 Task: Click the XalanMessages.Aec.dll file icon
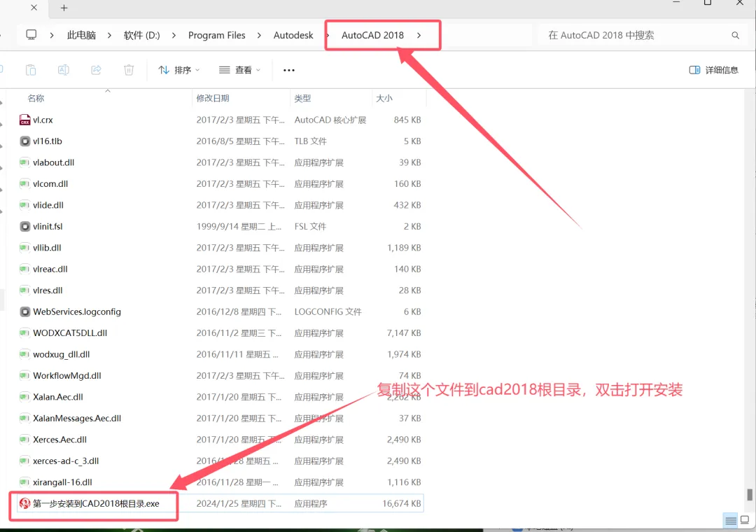tap(25, 418)
